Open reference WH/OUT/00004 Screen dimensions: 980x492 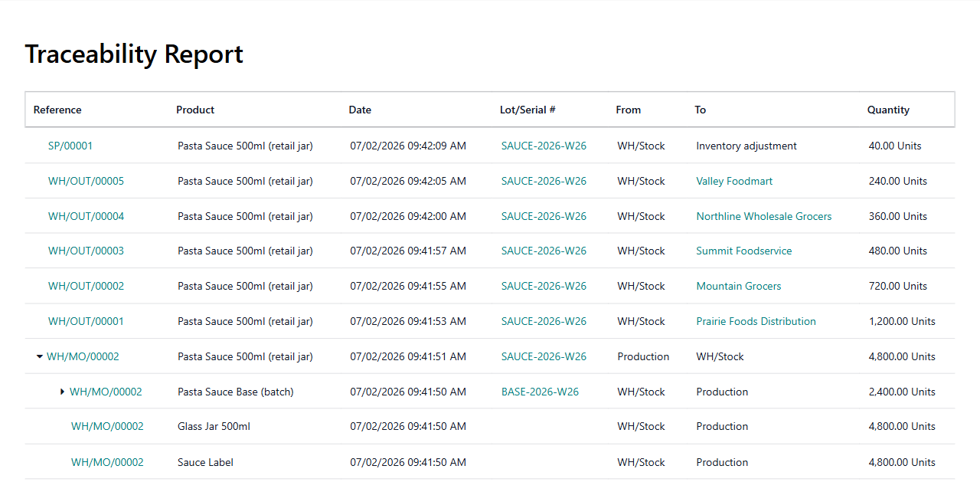coord(86,216)
